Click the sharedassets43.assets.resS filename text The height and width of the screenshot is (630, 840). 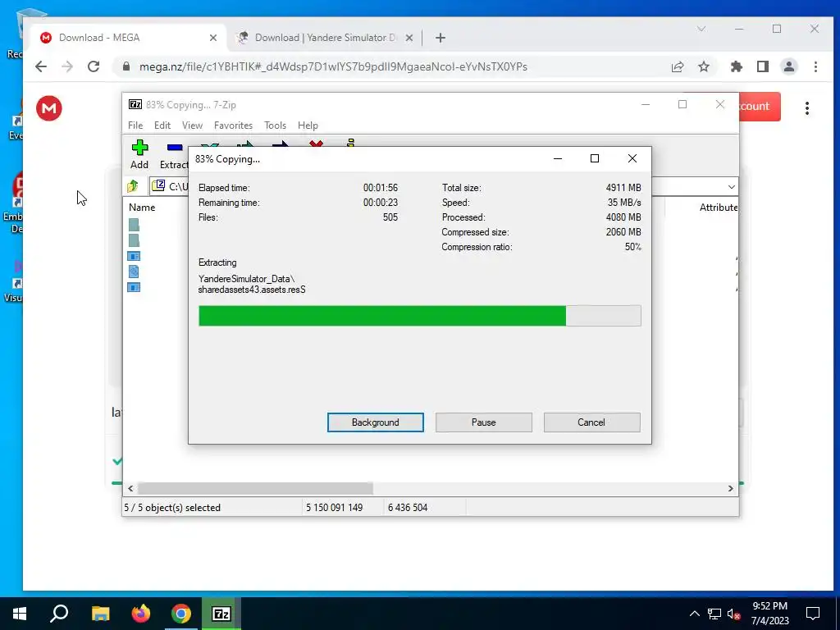(x=252, y=290)
